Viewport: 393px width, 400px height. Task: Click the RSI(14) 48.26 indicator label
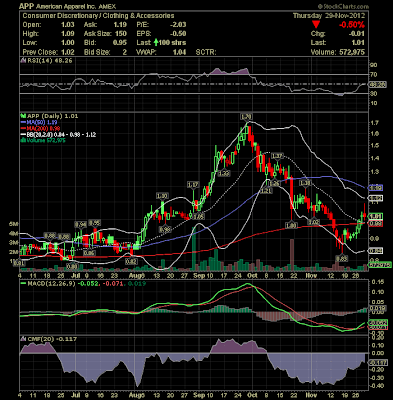pos(49,61)
